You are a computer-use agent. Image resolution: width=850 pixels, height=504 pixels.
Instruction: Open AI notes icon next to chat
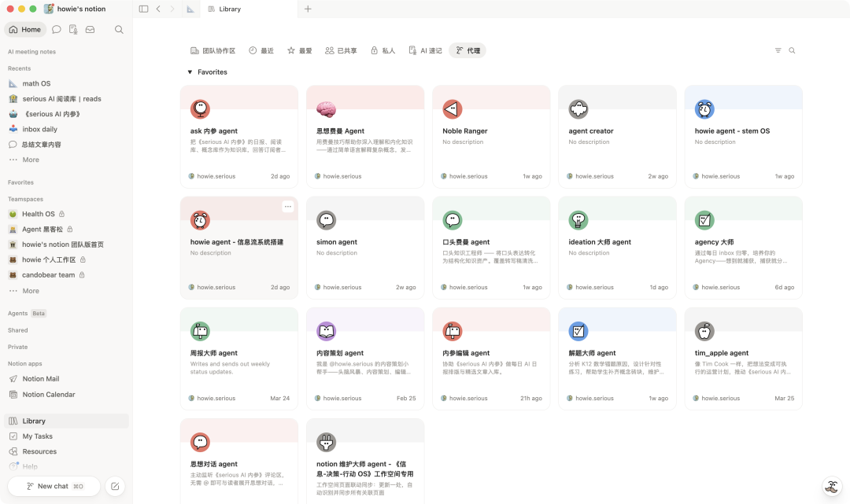pos(73,30)
